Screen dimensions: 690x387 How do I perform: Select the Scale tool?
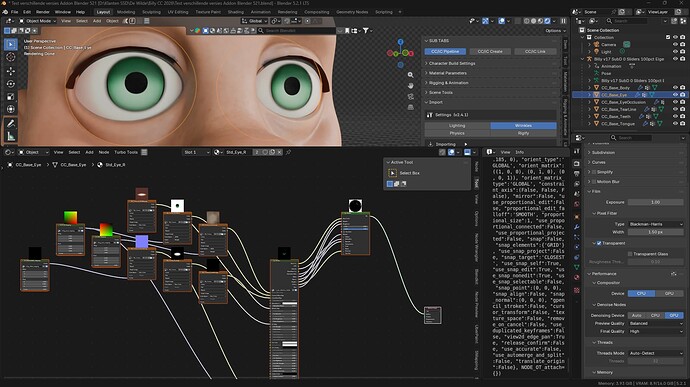[11, 96]
